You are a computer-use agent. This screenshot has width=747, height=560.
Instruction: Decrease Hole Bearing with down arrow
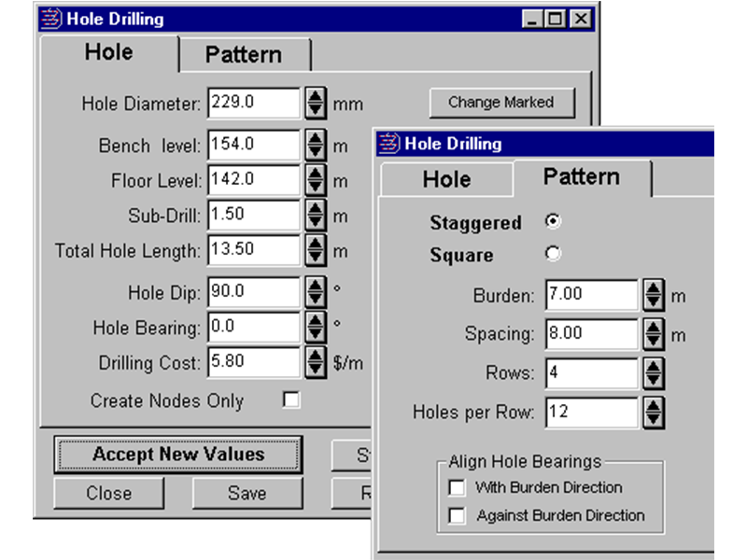(316, 334)
